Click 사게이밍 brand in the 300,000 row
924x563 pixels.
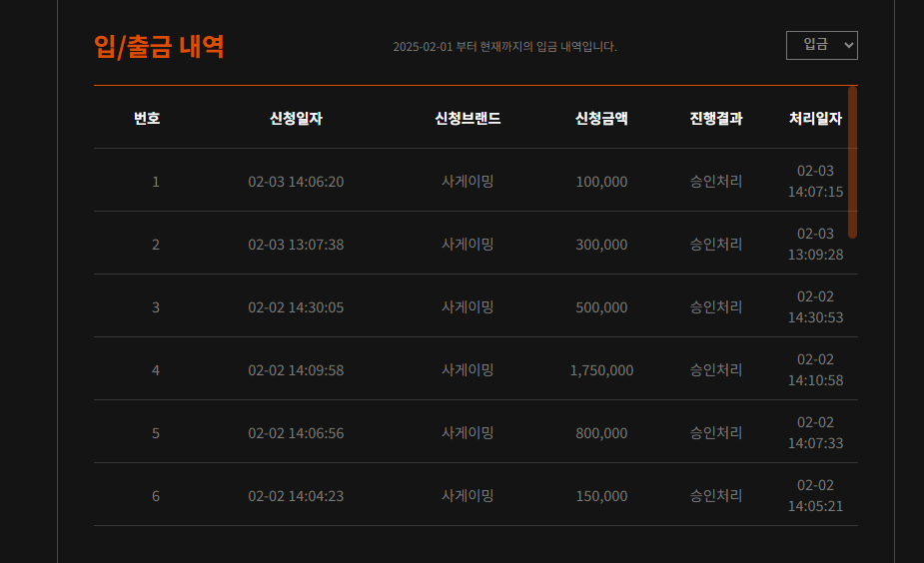tap(467, 244)
